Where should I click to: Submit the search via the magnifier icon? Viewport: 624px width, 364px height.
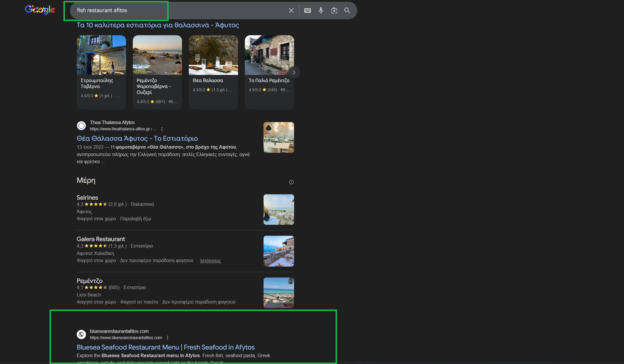347,10
